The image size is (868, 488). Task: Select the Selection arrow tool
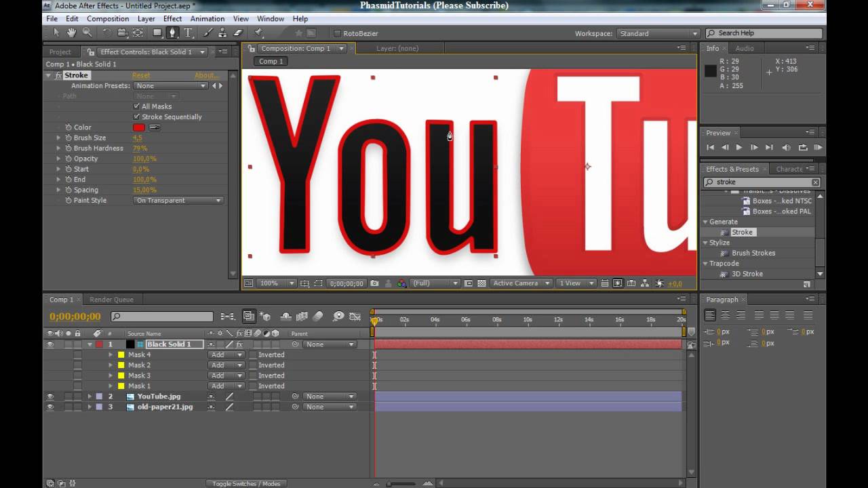[56, 33]
